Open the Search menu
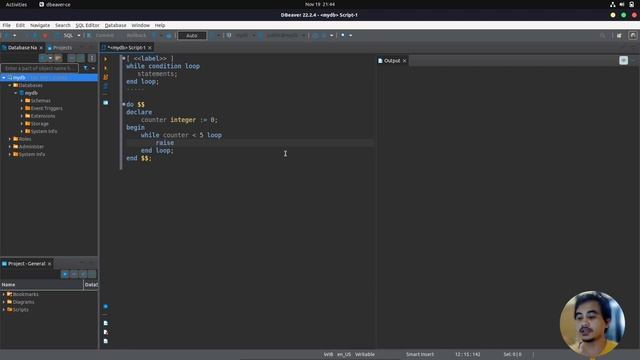This screenshot has width=640, height=360. [x=63, y=25]
